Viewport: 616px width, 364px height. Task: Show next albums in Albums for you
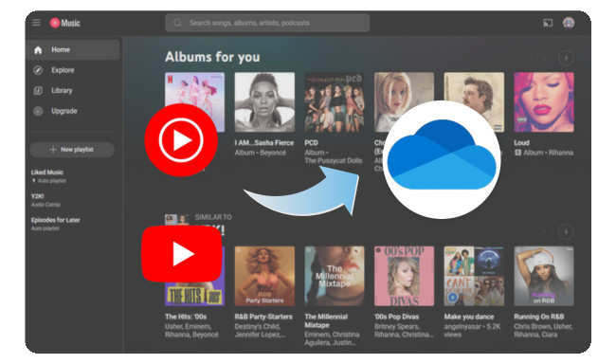(566, 58)
